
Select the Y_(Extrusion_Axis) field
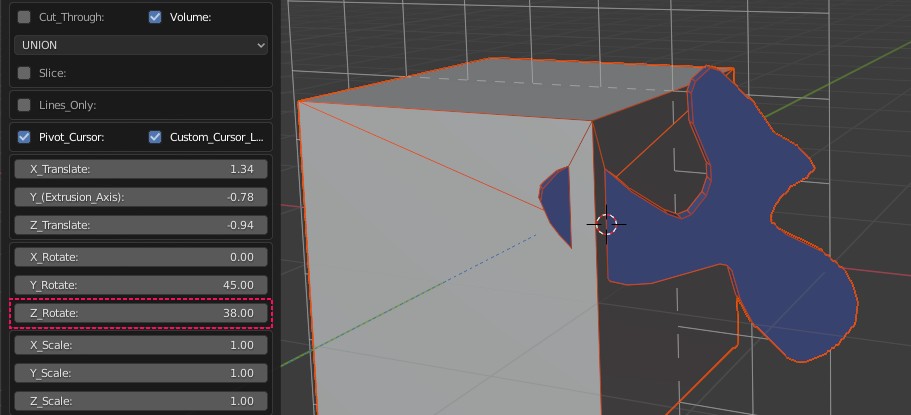coord(141,197)
